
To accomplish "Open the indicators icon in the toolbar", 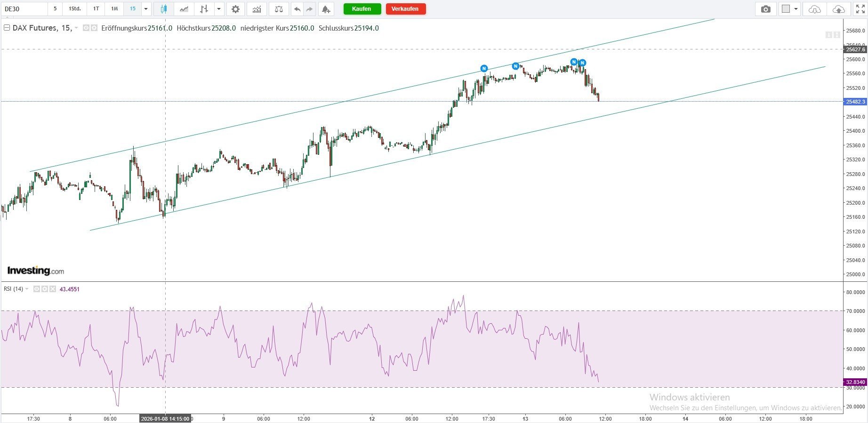I will coord(257,9).
